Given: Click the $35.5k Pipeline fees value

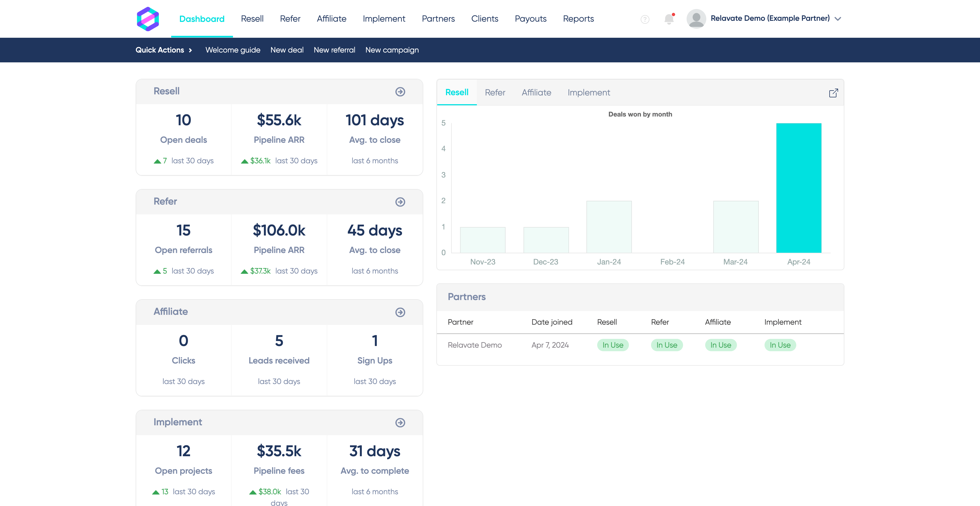Looking at the screenshot, I should coord(279,451).
